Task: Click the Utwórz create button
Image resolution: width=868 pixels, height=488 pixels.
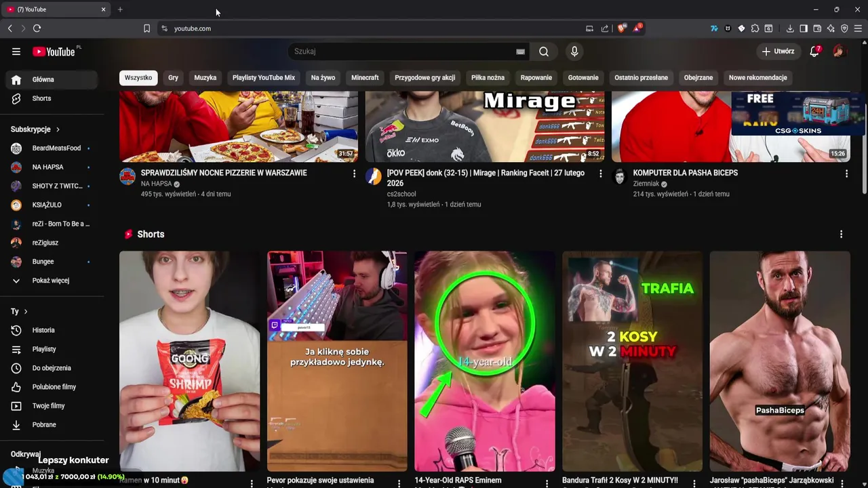Action: [x=778, y=52]
